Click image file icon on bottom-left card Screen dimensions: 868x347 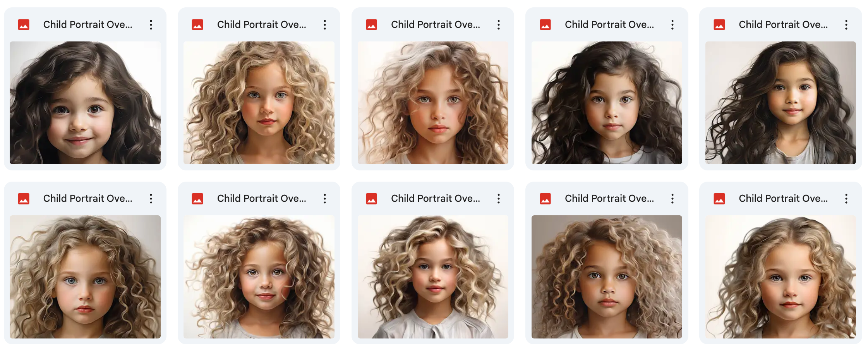(x=24, y=199)
